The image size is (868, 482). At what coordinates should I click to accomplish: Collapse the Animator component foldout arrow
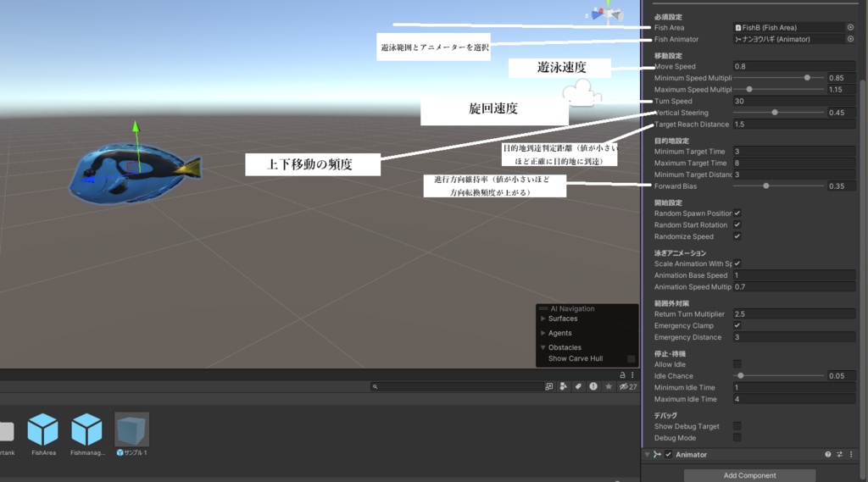click(647, 454)
